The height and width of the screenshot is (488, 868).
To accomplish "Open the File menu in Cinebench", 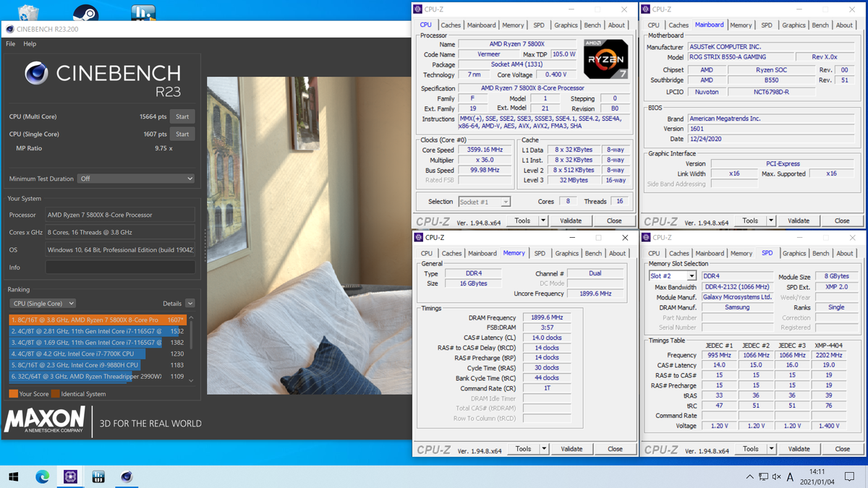I will coord(11,44).
